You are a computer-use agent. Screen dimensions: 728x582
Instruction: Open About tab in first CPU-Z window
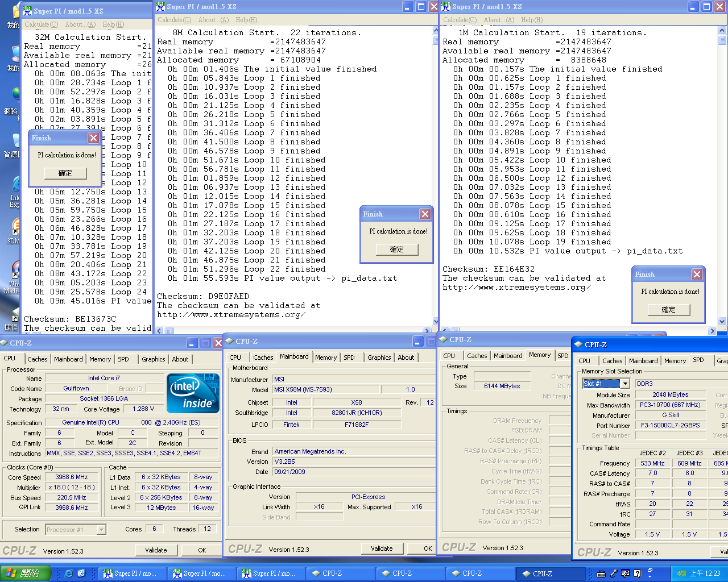tap(180, 359)
